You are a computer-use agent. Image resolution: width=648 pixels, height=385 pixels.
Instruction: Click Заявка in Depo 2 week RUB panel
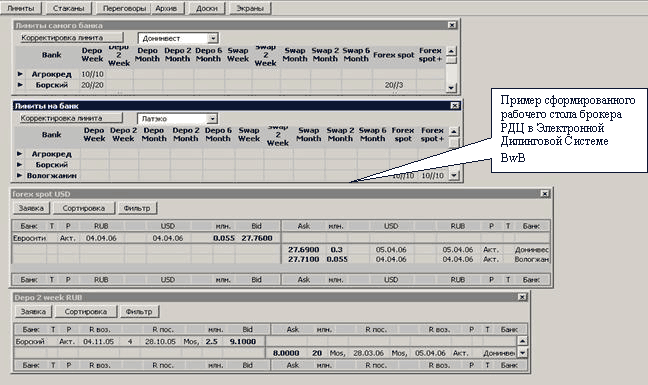[x=33, y=311]
